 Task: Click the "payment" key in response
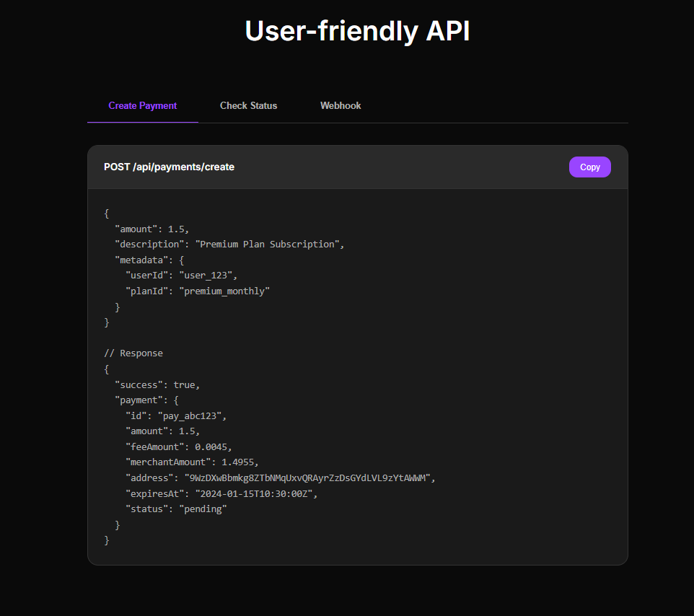pos(139,400)
